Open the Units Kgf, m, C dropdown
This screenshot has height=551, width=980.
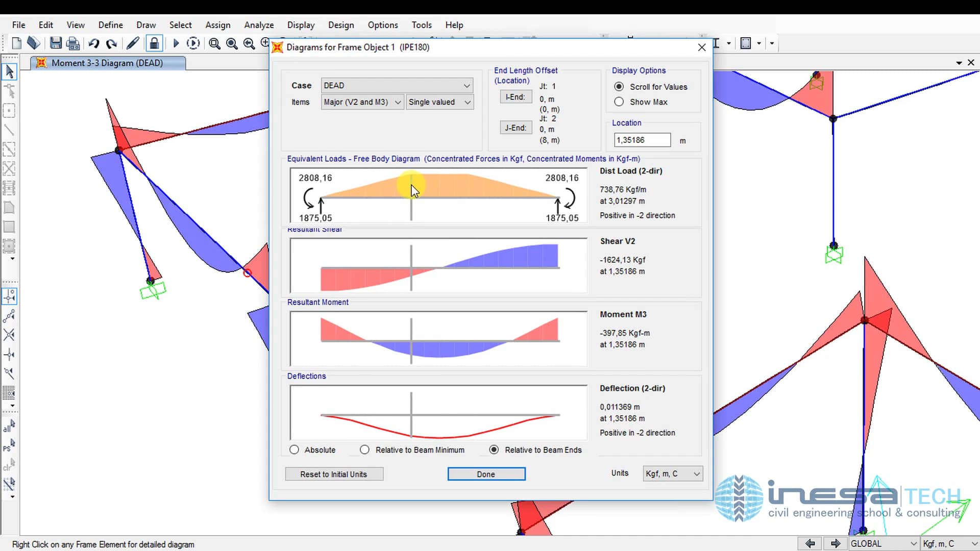click(672, 474)
